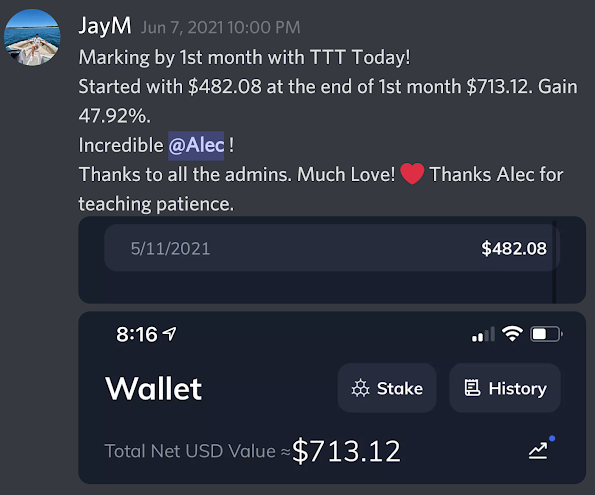Viewport: 595px width, 495px height.
Task: Click the Stake hexagon icon
Action: point(360,388)
